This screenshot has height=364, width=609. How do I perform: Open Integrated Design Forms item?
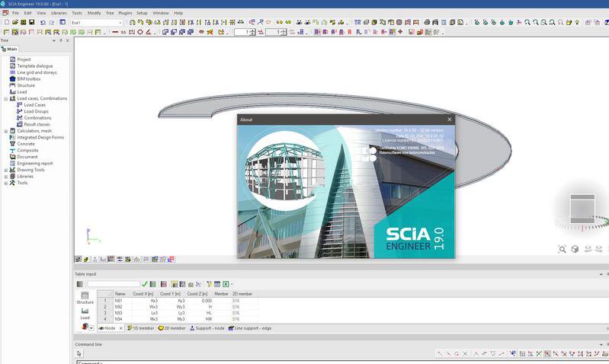click(x=40, y=137)
